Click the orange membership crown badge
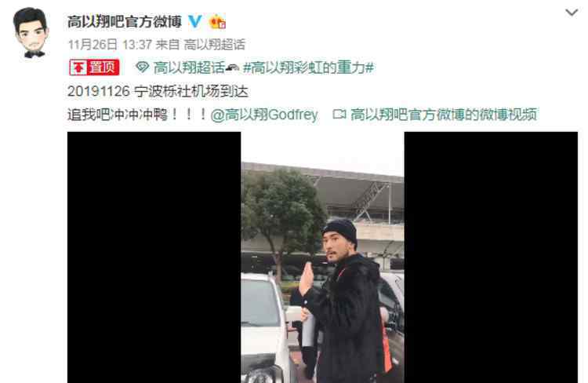This screenshot has height=383, width=588. (x=217, y=21)
